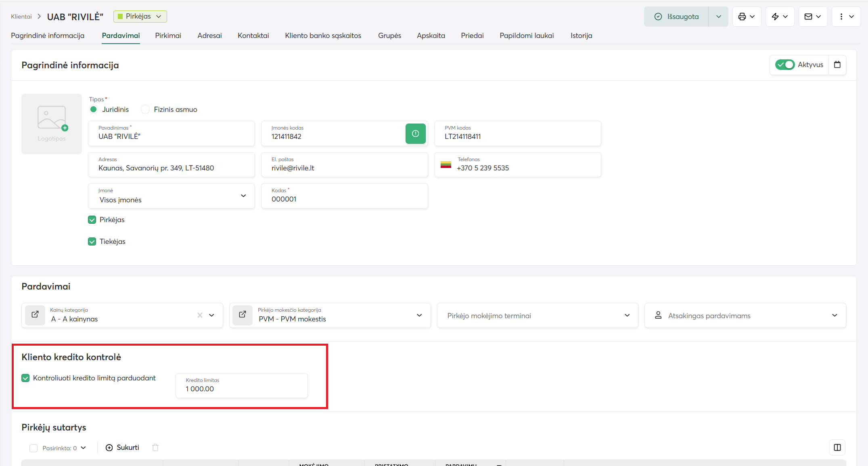
Task: Select the Fizinis asmuo radio button
Action: pos(145,109)
